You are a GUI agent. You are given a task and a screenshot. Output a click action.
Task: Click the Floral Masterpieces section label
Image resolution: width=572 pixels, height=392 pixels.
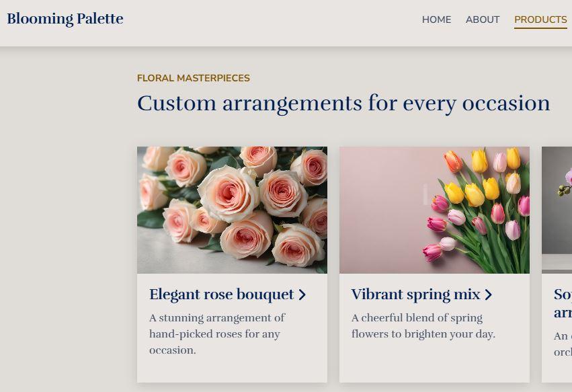click(194, 78)
